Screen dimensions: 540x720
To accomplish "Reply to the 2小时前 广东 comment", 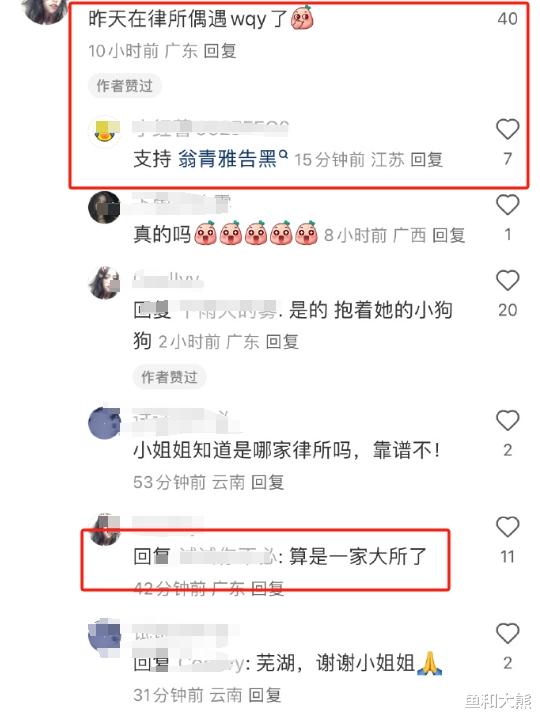I will pyautogui.click(x=282, y=342).
